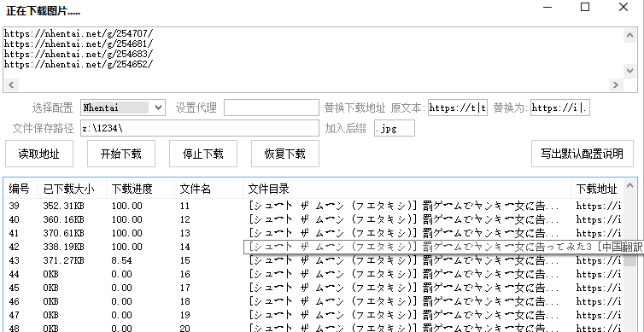Sort by the 下载进度 column header
Screen dimensions: 644x332
coord(140,189)
